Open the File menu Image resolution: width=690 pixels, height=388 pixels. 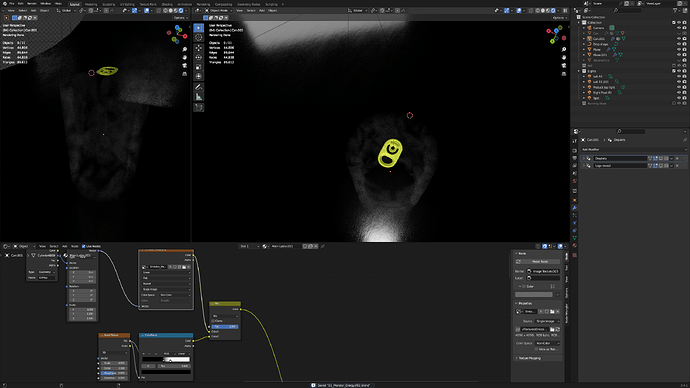pyautogui.click(x=11, y=4)
